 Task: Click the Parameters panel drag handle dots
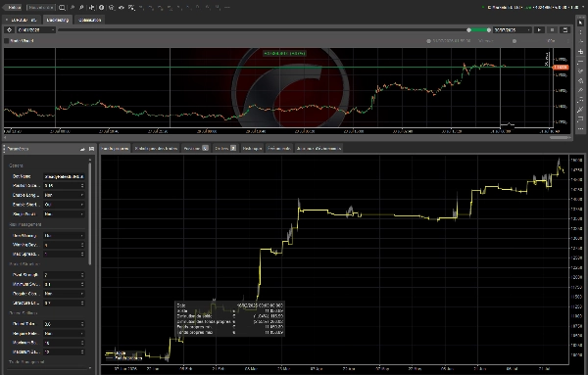pos(4,149)
